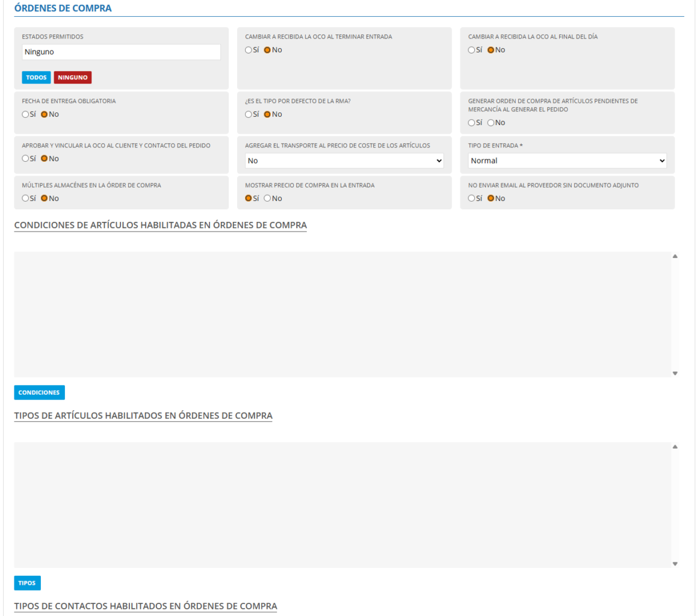Image resolution: width=700 pixels, height=616 pixels.
Task: Select Sí for Múltiples almacenes en la orden
Action: 25,199
